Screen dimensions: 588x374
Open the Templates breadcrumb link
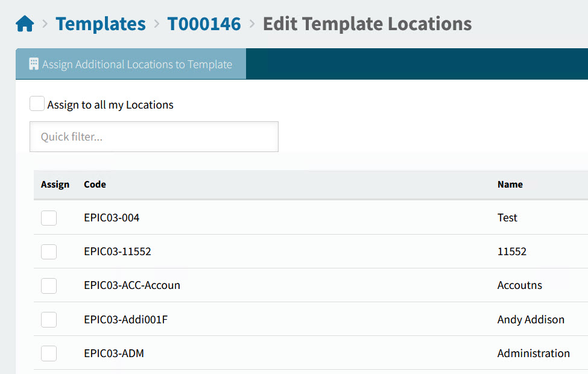100,24
